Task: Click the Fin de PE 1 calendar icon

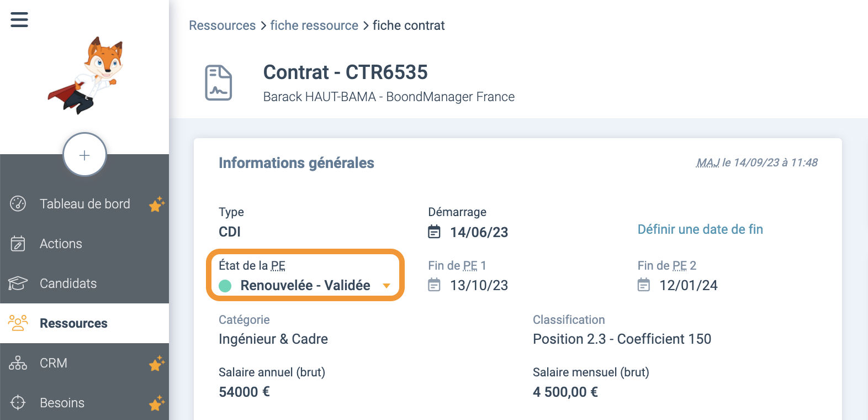Action: 435,285
